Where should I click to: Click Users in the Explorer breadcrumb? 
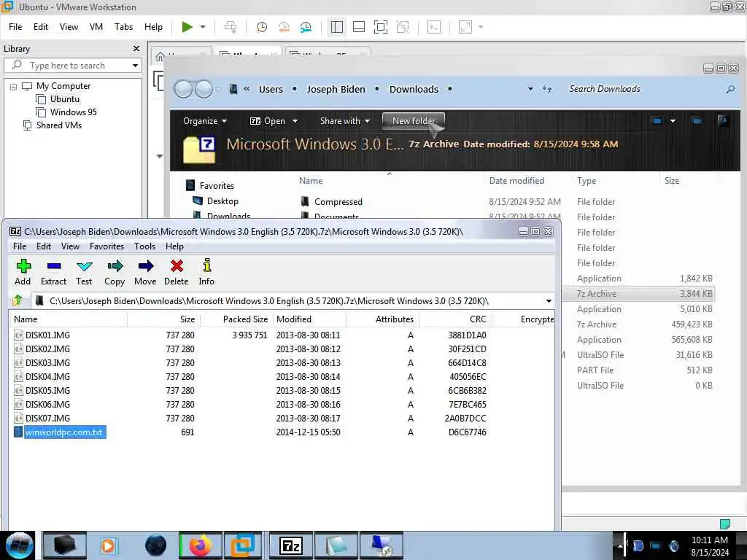coord(271,89)
